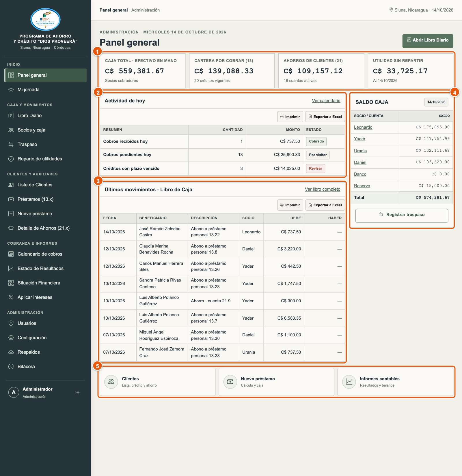
Task: Export Actividad de hoy to Excel
Action: tap(325, 117)
